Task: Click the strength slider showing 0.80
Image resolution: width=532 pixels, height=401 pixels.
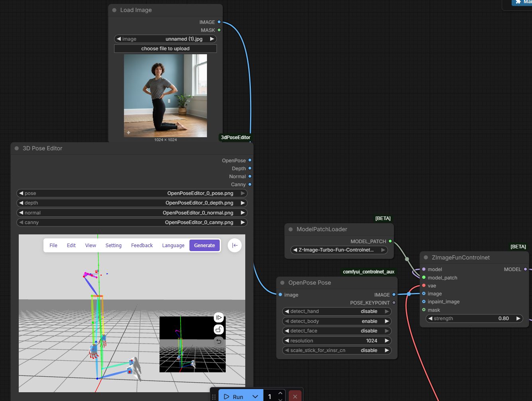Action: (474, 318)
